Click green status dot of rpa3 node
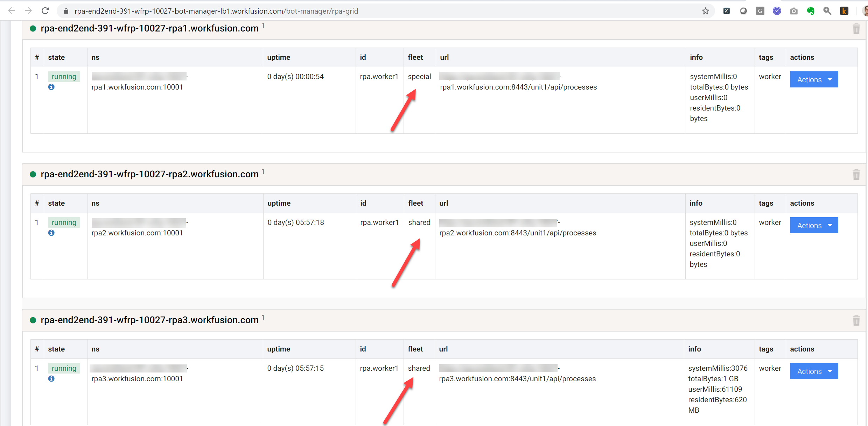 point(33,320)
